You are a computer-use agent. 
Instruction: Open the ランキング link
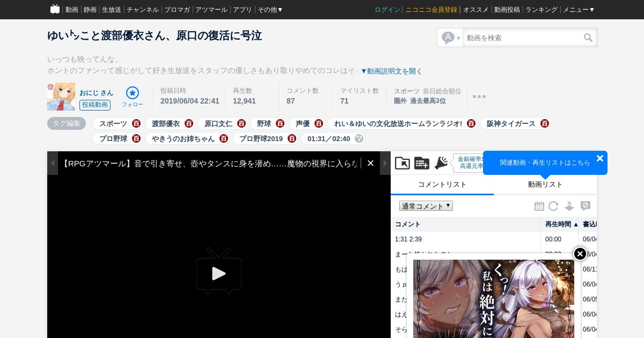click(541, 10)
